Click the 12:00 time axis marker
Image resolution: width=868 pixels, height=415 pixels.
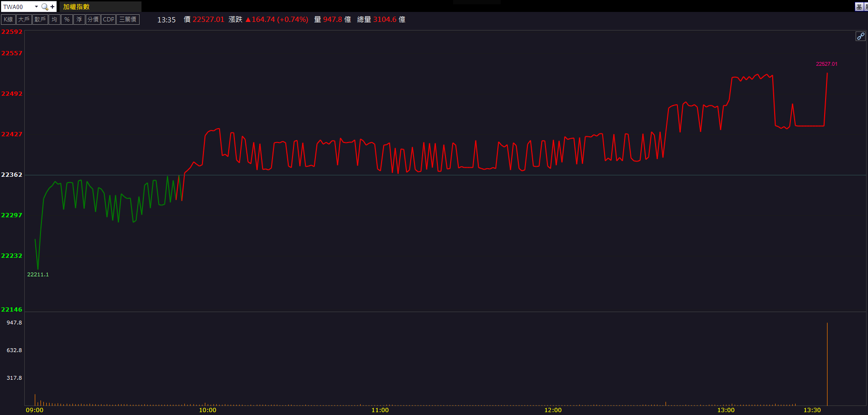(553, 410)
